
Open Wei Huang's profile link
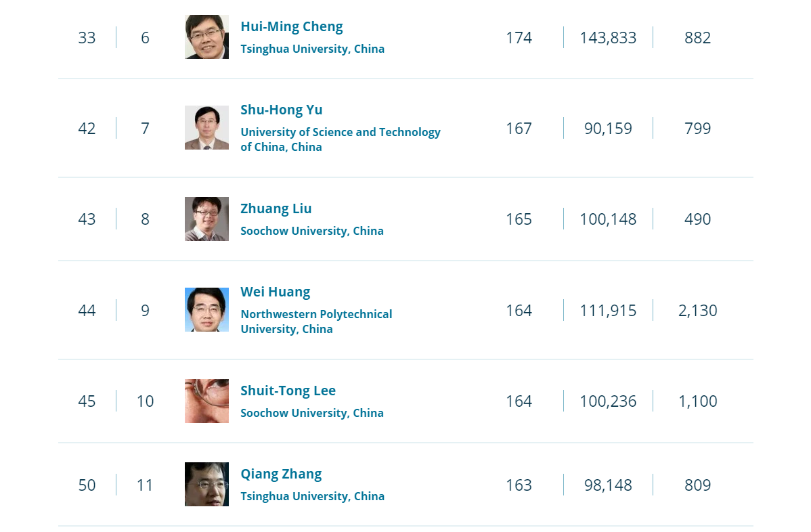coord(275,292)
